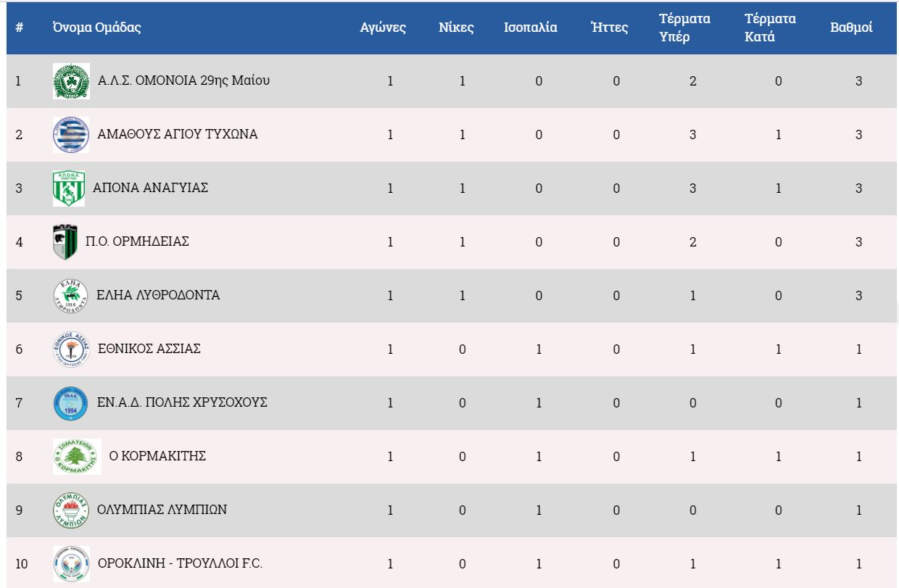Click the ΑΠΟΝΑ ΑΝΑΓΥΙΑΣ green shield logo

click(69, 189)
